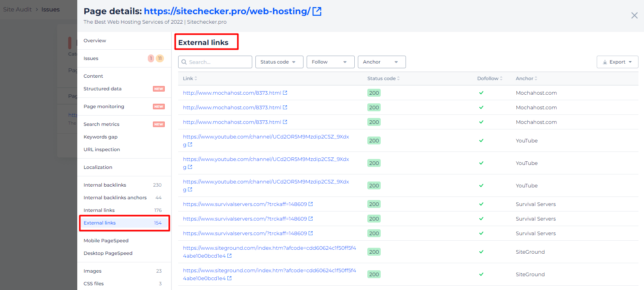Click the red issues count badge 1
This screenshot has height=290, width=644.
151,58
